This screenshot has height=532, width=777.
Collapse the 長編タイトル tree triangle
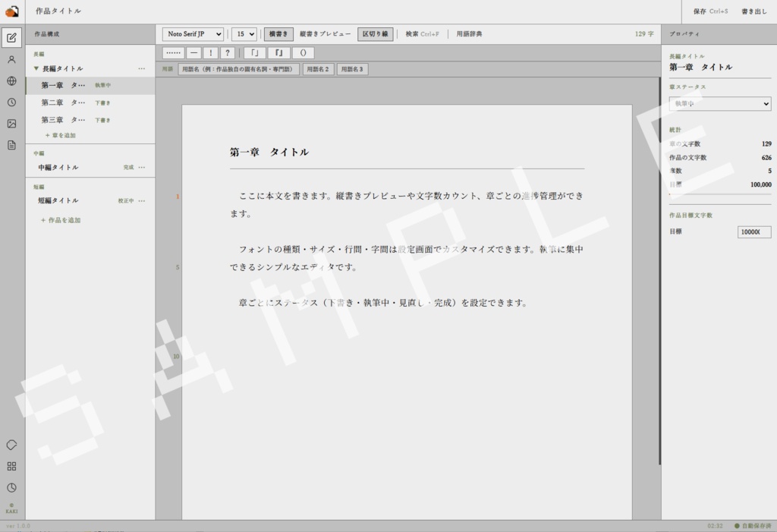click(x=36, y=68)
